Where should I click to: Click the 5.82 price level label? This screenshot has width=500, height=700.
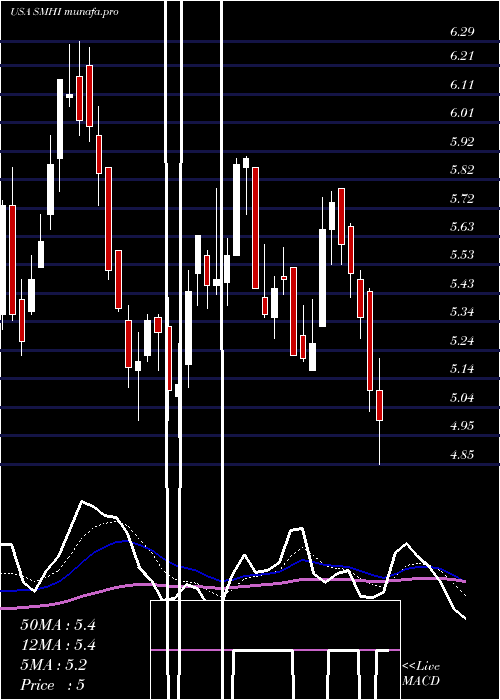462,170
